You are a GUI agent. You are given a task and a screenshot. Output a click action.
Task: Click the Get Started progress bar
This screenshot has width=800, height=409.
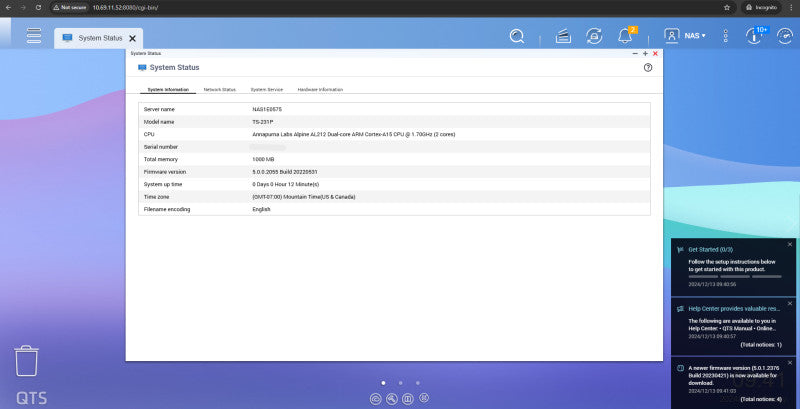(x=735, y=276)
